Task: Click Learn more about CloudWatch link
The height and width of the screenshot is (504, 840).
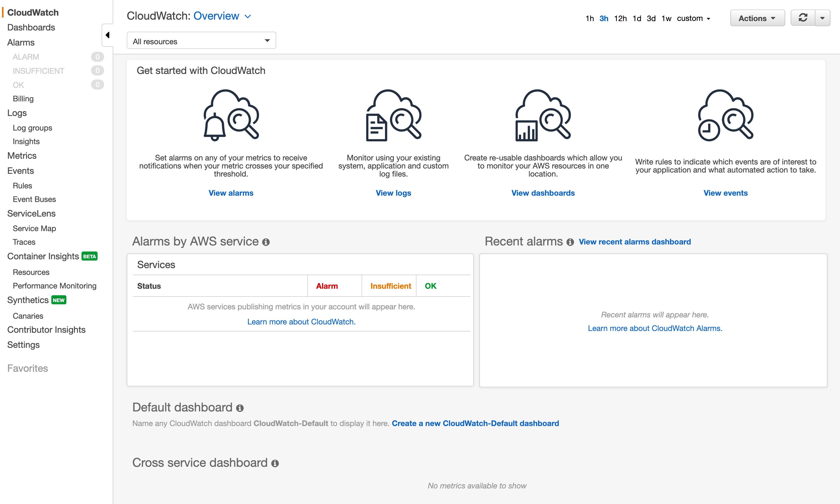Action: tap(302, 322)
